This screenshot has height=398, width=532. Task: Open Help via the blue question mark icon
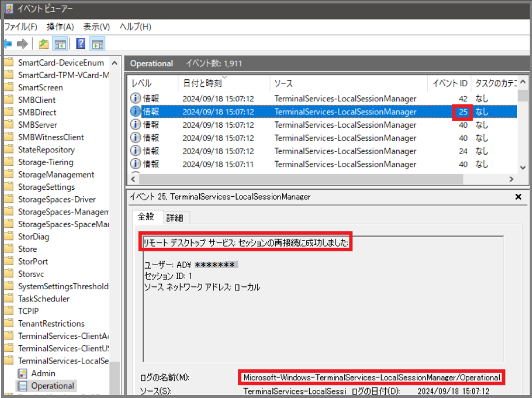pos(81,44)
